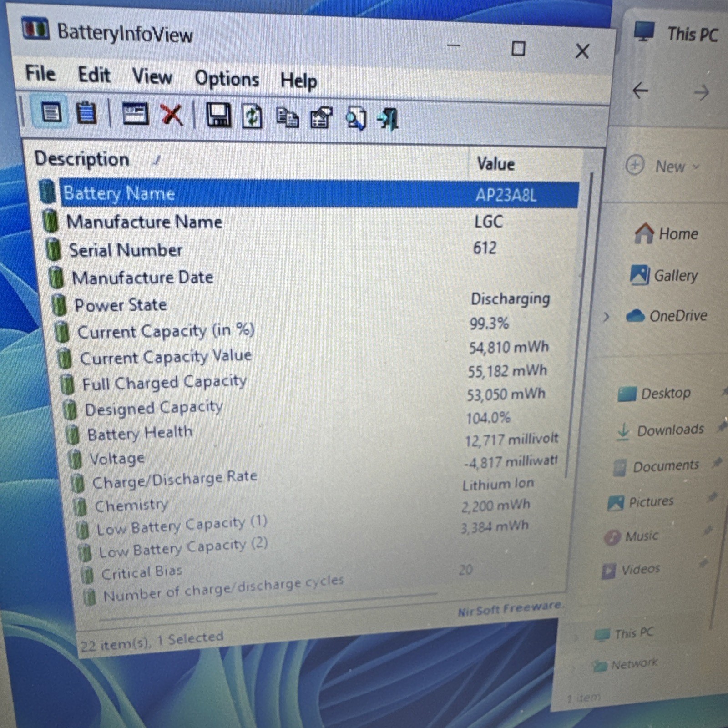
Task: Open the New dropdown in File Explorer
Action: [x=663, y=166]
